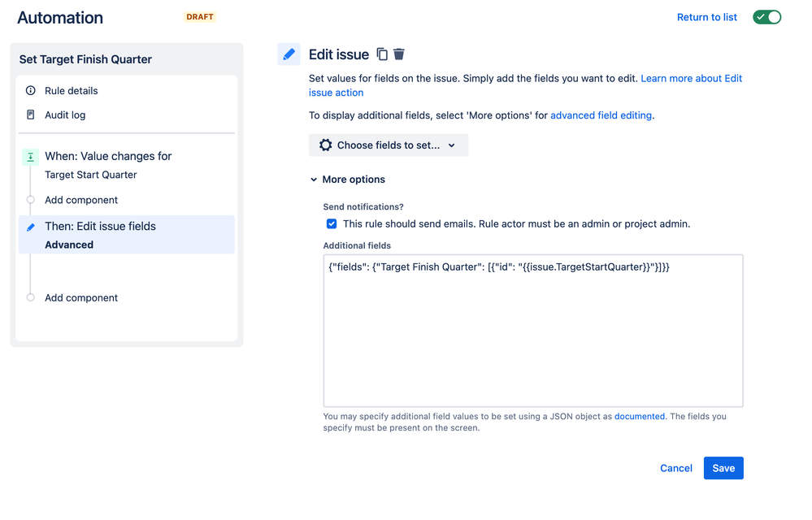The height and width of the screenshot is (520, 812).
Task: Click the Rule details info icon
Action: (x=31, y=90)
